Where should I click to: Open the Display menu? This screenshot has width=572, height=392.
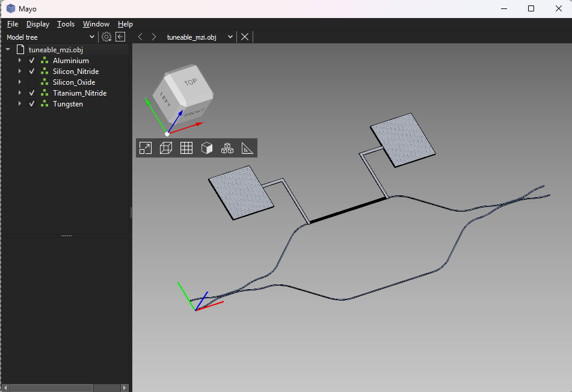pos(38,24)
